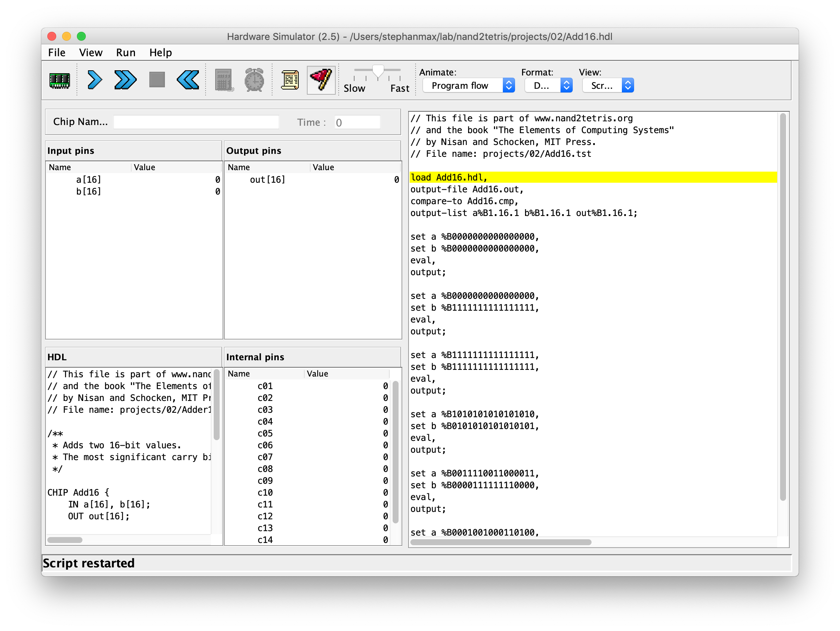Click the window's red close button
840x631 pixels.
52,36
